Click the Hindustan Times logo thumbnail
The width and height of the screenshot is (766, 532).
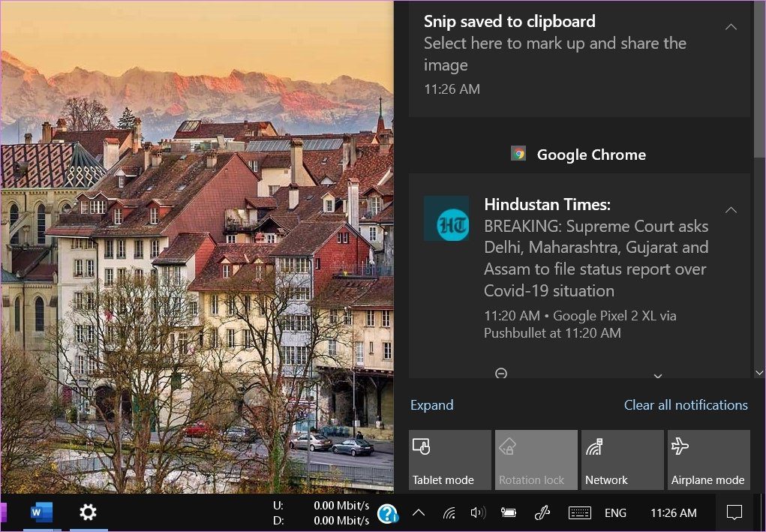click(446, 219)
